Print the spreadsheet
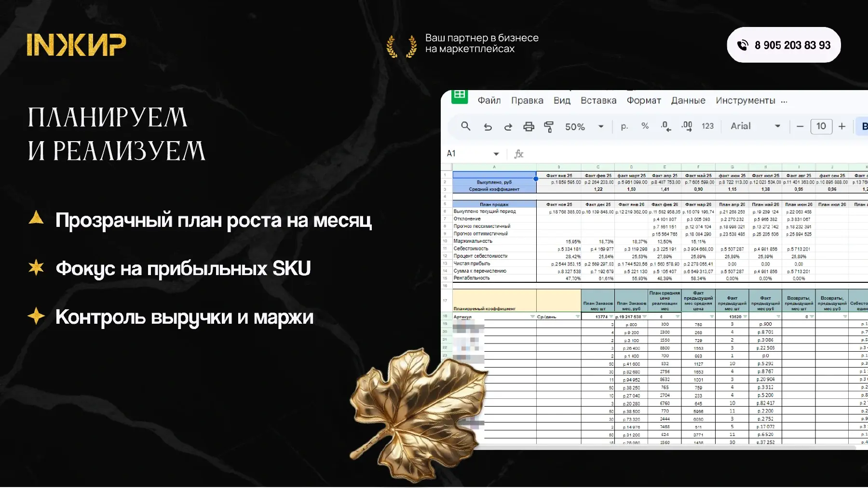This screenshot has height=488, width=868. 529,127
